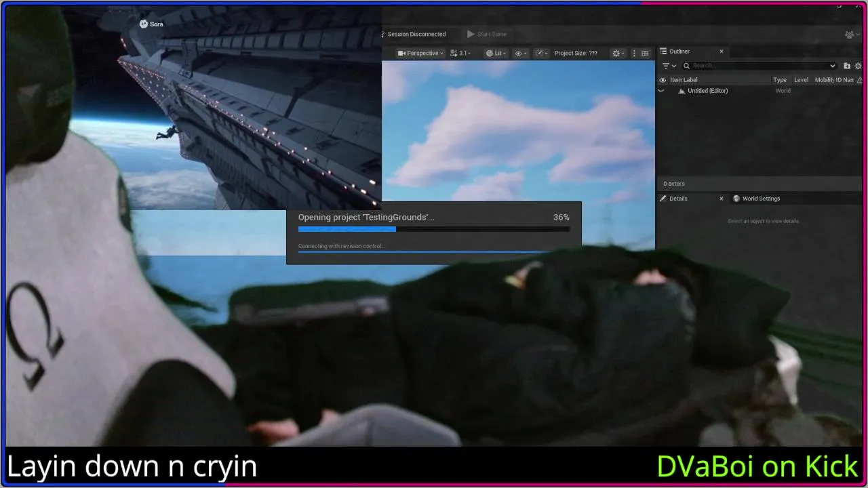Click the Project Size ??? label
The image size is (868, 488).
[x=576, y=53]
